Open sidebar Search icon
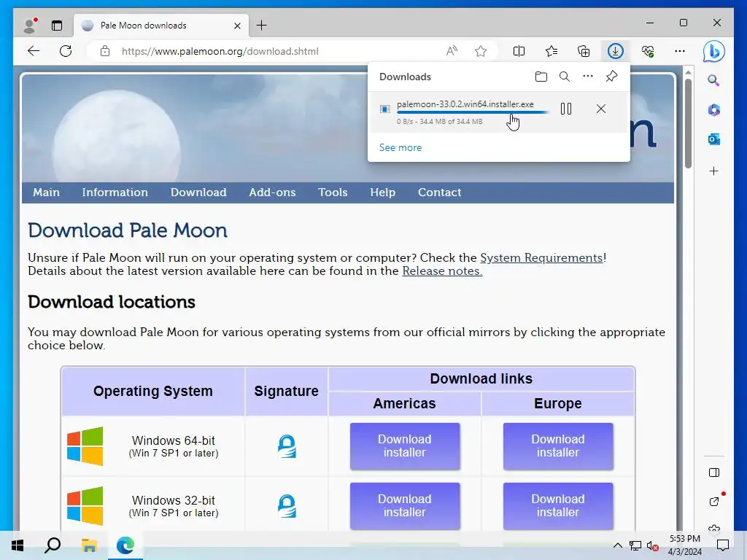Image resolution: width=747 pixels, height=560 pixels. pos(713,80)
